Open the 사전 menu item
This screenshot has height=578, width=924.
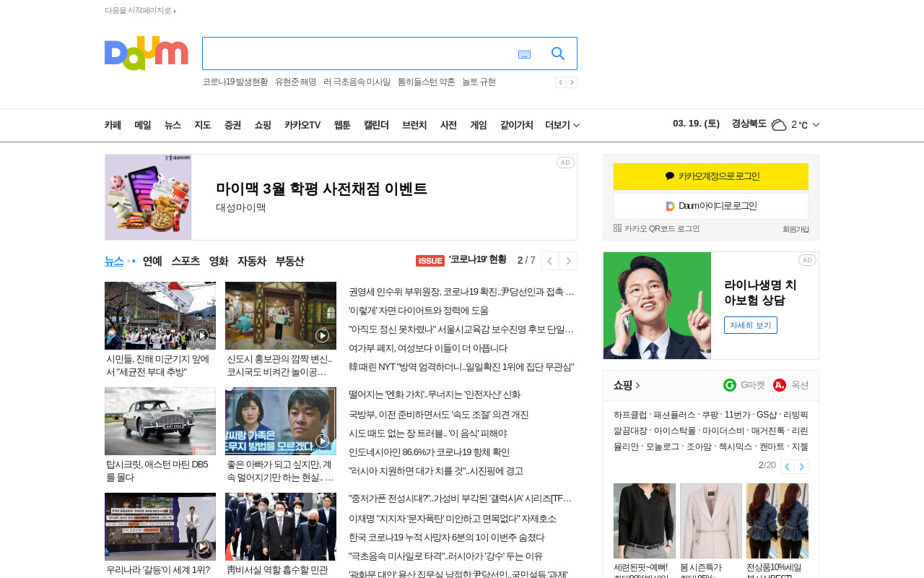point(448,125)
